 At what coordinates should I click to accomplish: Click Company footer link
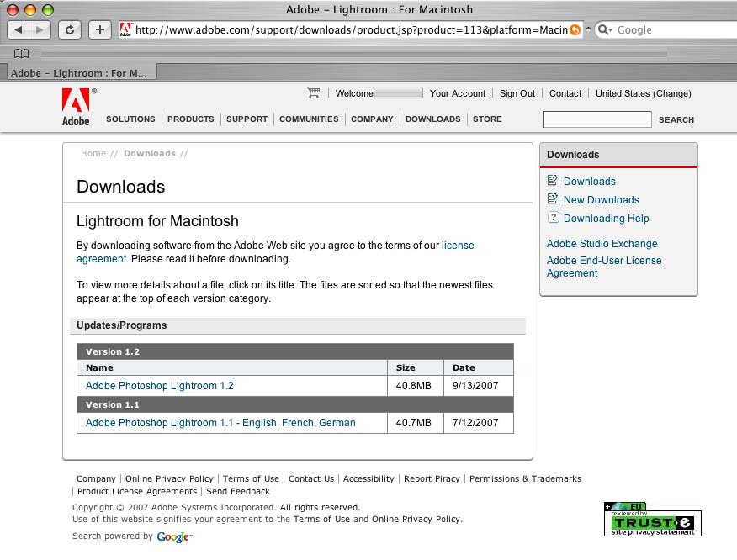click(x=96, y=478)
